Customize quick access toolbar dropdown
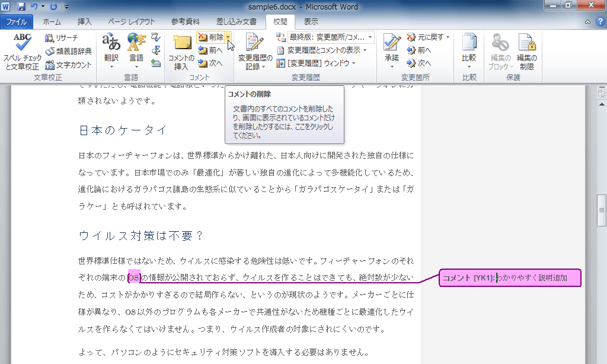The height and width of the screenshot is (364, 607). coord(66,7)
